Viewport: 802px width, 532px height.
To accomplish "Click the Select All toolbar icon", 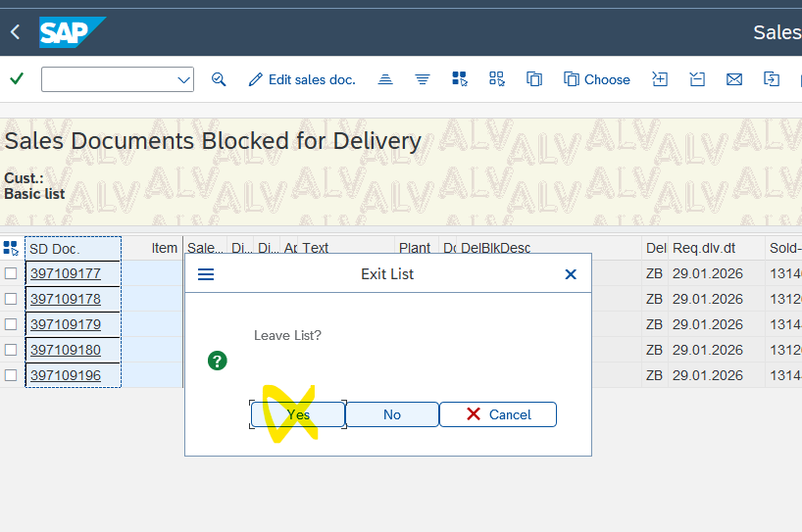I will (x=459, y=79).
